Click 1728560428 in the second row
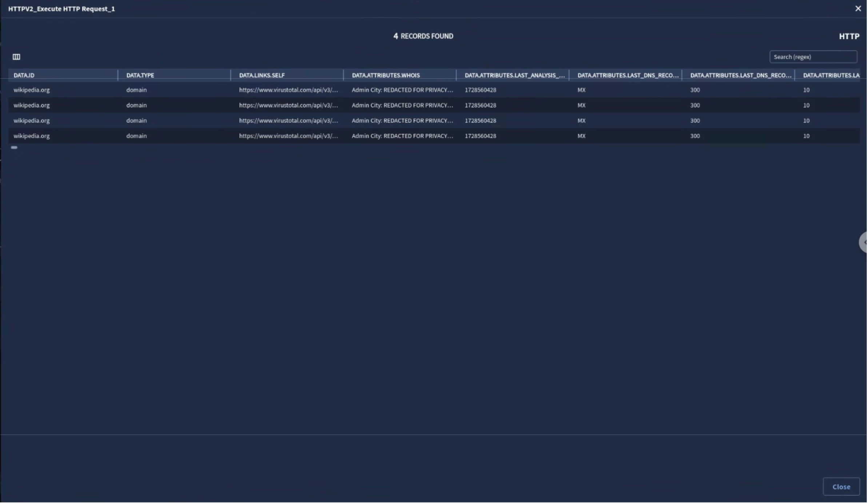The height and width of the screenshot is (503, 868). (x=481, y=105)
